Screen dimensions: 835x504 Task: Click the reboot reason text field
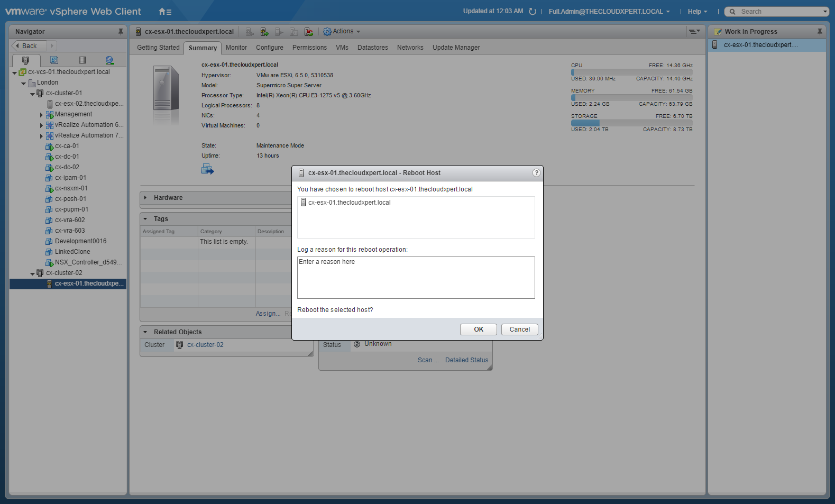[416, 278]
